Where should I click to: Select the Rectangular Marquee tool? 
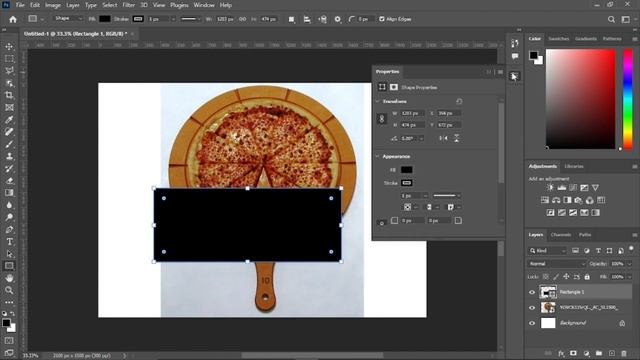(x=9, y=59)
